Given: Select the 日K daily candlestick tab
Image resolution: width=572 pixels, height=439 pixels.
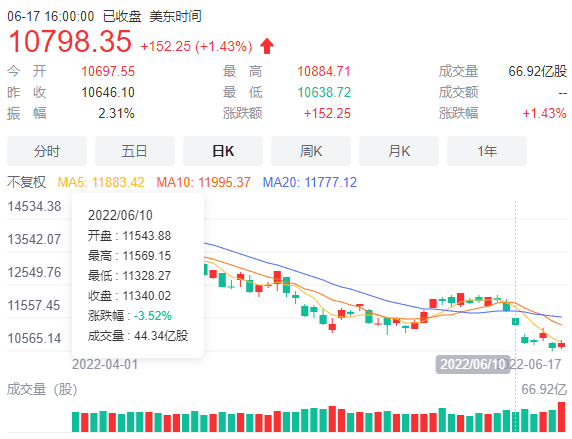Looking at the screenshot, I should coord(223,151).
